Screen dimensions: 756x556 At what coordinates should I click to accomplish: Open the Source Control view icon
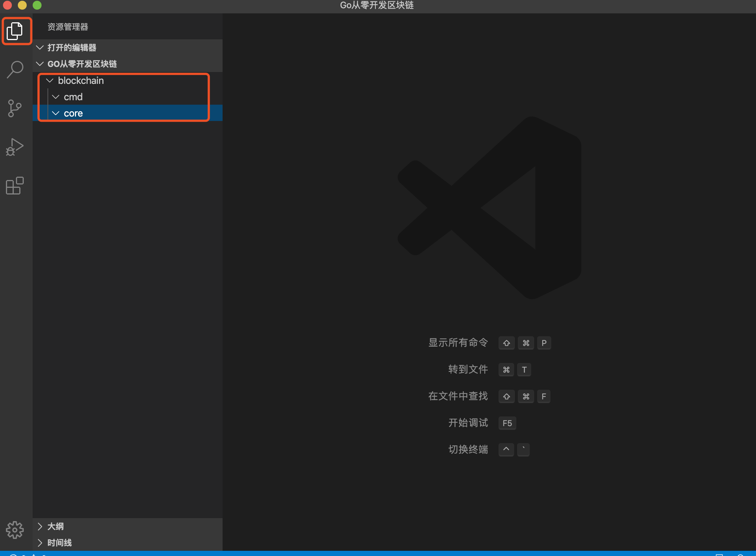point(15,108)
